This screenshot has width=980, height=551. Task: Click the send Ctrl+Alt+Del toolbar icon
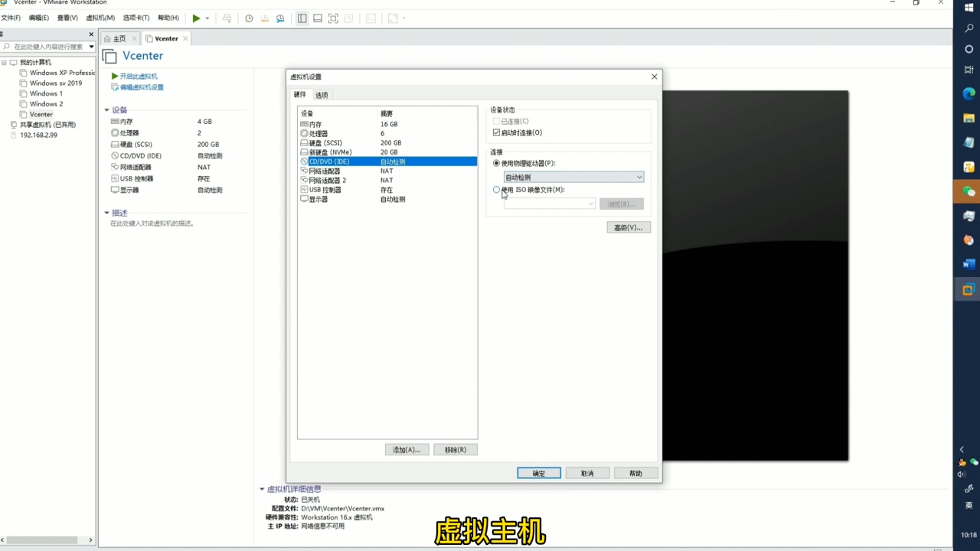(x=227, y=18)
